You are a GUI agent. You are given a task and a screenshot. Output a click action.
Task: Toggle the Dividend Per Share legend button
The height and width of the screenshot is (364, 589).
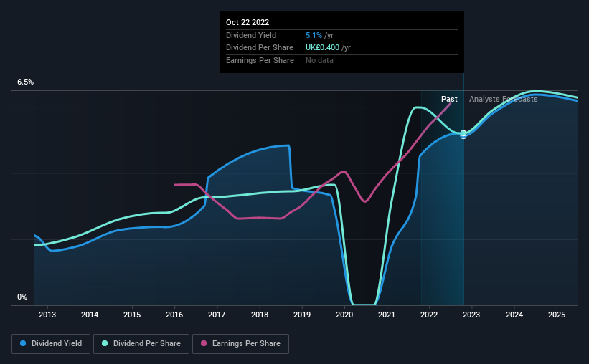[141, 344]
